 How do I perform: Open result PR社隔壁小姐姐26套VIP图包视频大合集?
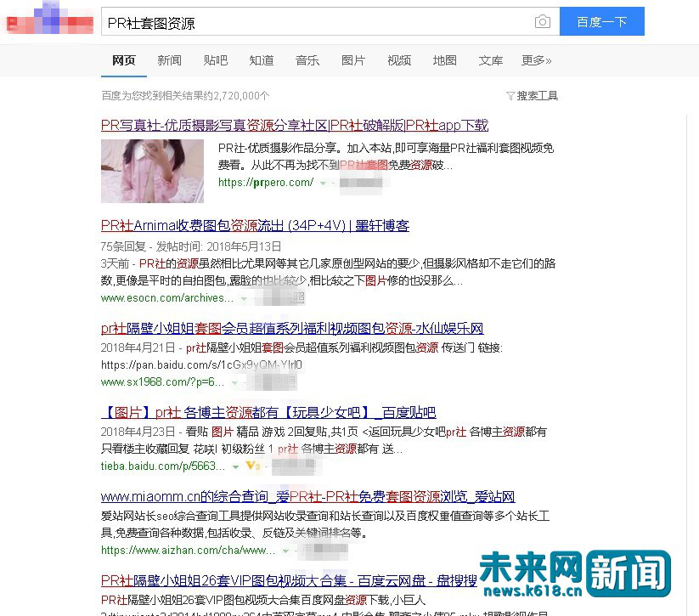click(289, 581)
